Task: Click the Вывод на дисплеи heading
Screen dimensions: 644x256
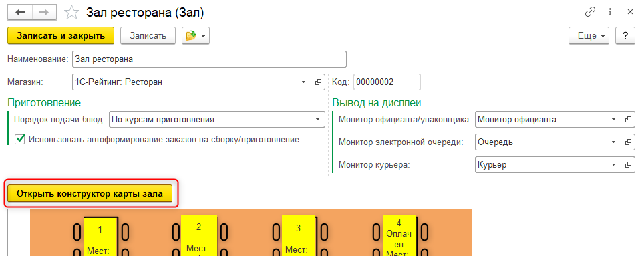Action: pos(377,102)
